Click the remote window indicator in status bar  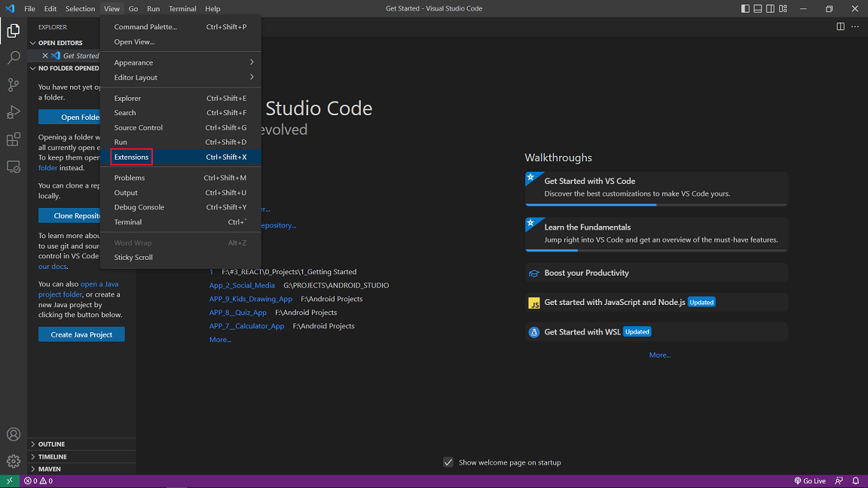click(x=9, y=480)
